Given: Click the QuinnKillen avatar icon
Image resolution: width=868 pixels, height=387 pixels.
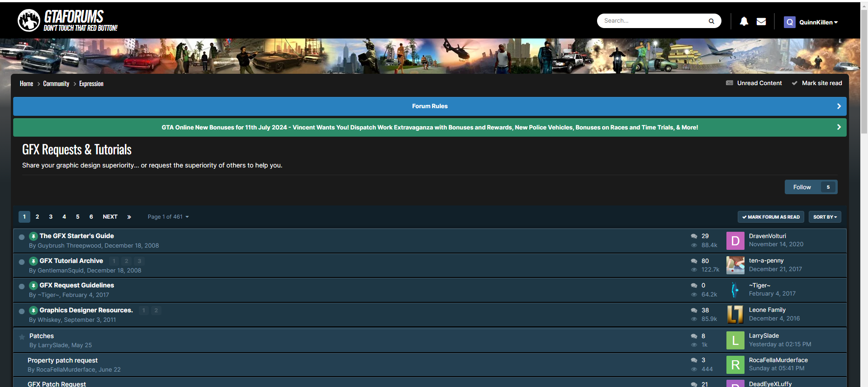Looking at the screenshot, I should coord(790,22).
